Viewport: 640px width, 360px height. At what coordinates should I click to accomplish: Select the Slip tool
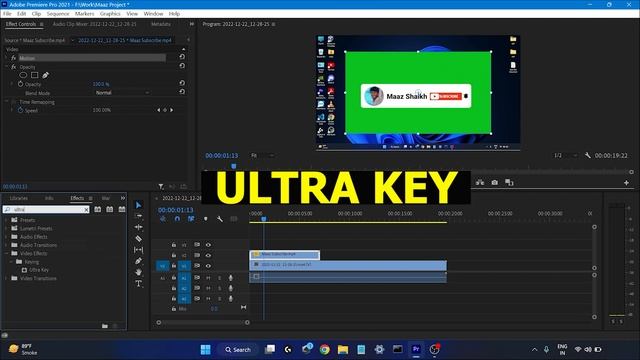click(138, 249)
